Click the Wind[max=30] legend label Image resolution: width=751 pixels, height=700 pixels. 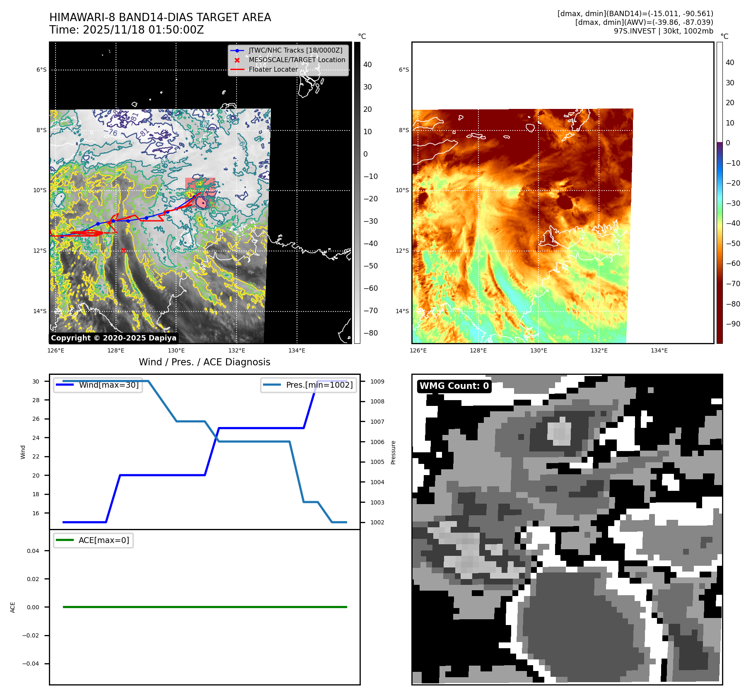pyautogui.click(x=109, y=385)
